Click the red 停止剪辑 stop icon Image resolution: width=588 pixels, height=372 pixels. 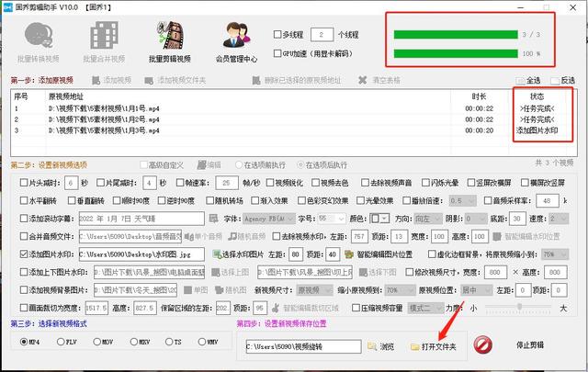coord(482,344)
